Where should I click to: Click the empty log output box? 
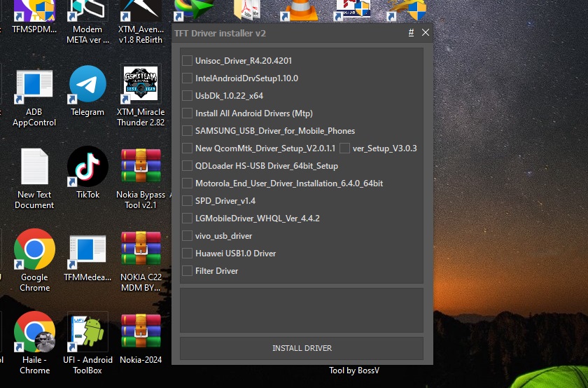[302, 310]
